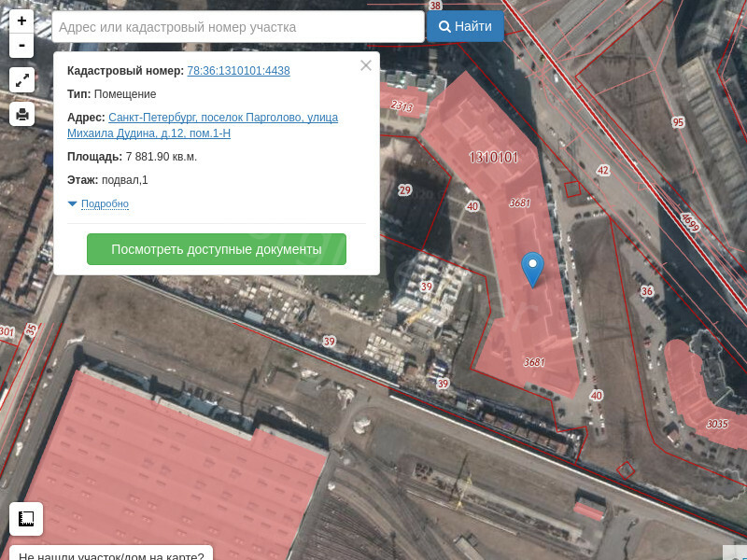Select parcel number 95 on the map
The width and height of the screenshot is (747, 560).
click(678, 122)
